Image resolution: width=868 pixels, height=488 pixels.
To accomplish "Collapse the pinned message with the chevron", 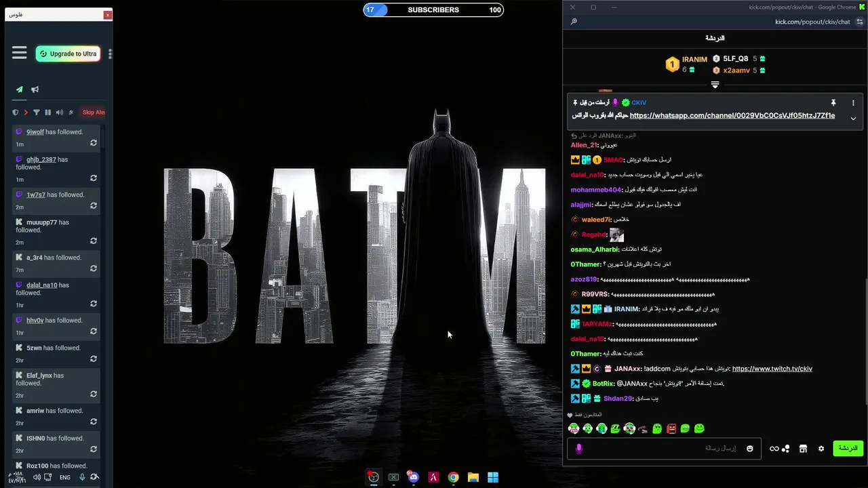I will [x=853, y=119].
